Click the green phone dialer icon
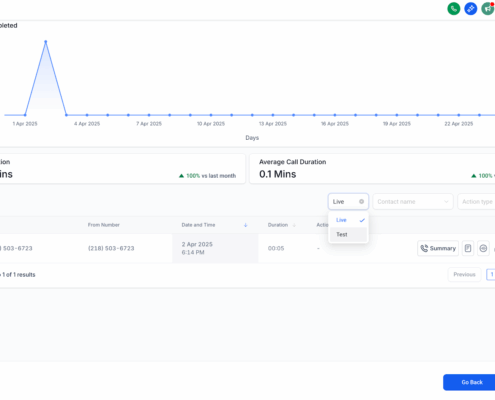Viewport: 495px width, 400px height. [454, 9]
